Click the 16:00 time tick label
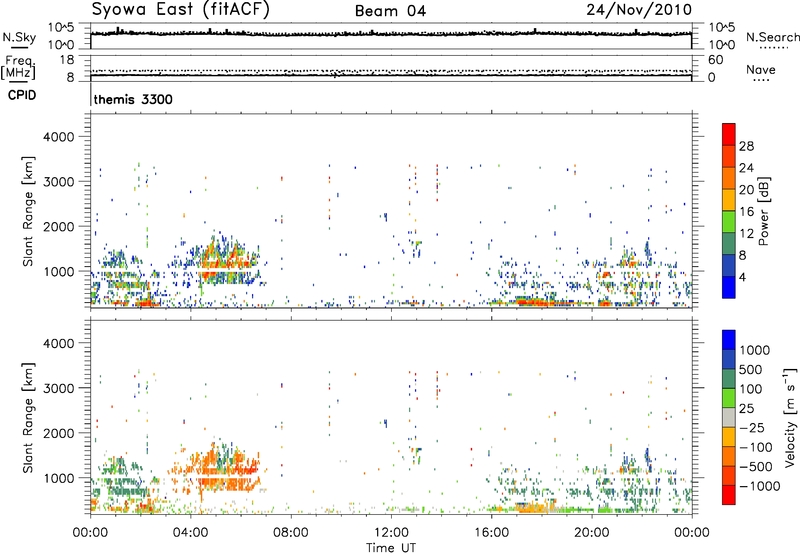Screen dimensions: 800x554 [491, 533]
